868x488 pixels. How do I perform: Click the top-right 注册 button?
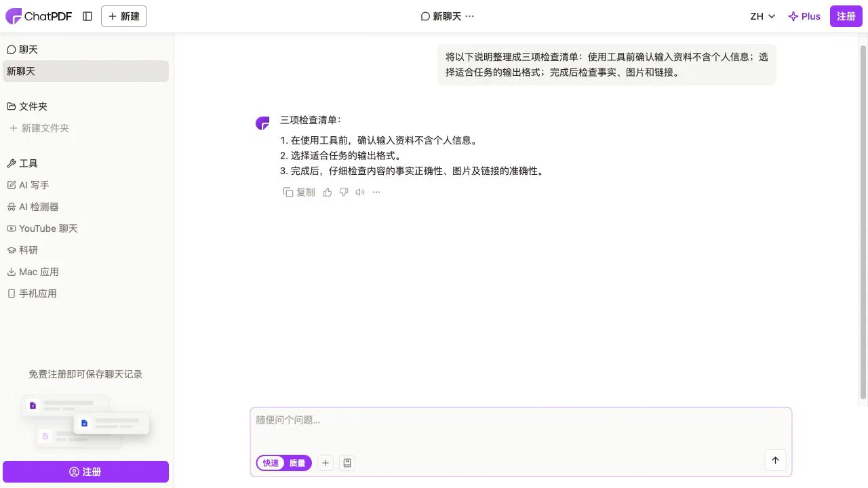846,16
